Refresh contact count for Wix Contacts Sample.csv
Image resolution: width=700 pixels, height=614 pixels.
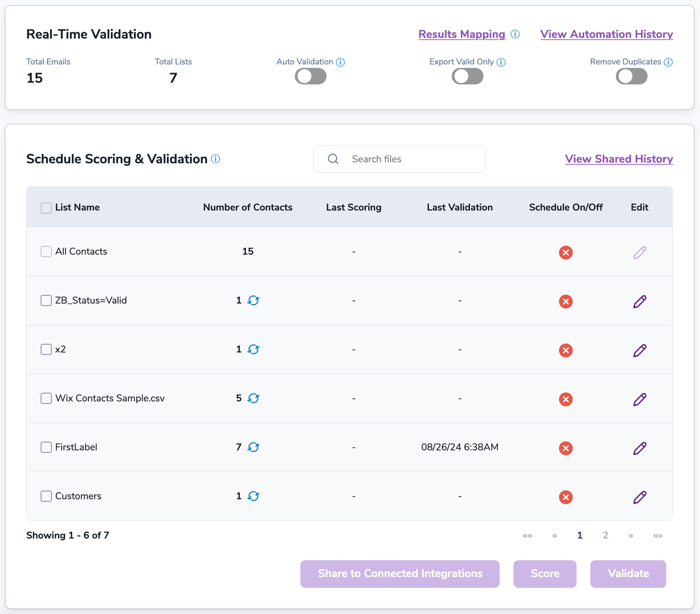[x=253, y=398]
